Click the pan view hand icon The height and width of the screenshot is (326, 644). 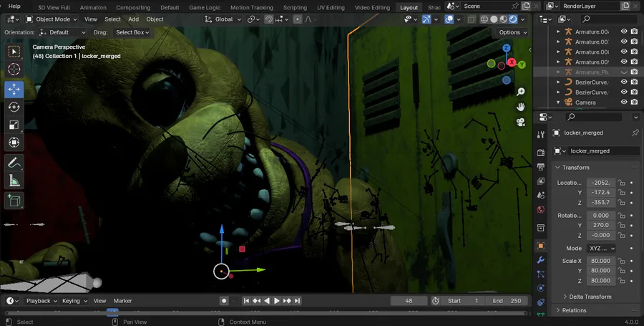pos(520,107)
